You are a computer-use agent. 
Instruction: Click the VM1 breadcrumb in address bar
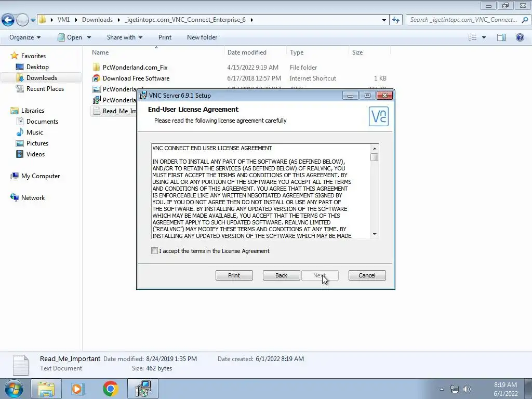click(63, 20)
